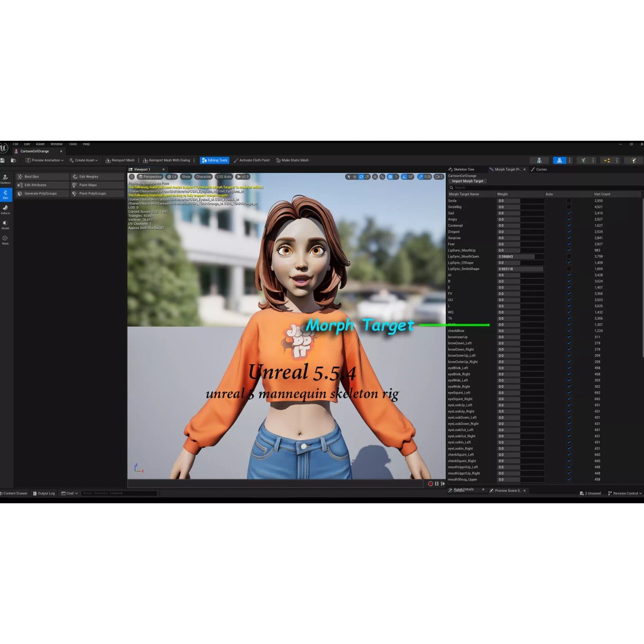Open the Perspective view dropdown
Image resolution: width=644 pixels, height=644 pixels.
pos(150,177)
